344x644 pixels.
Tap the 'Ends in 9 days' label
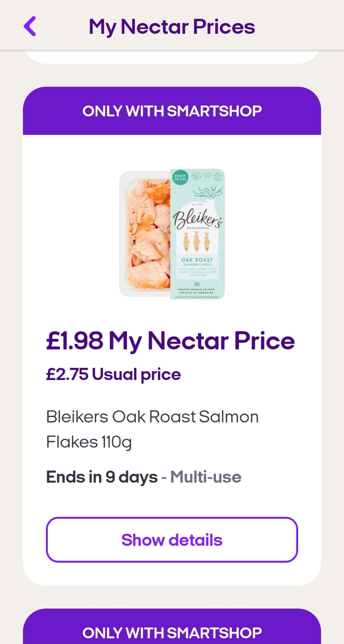[x=102, y=477]
